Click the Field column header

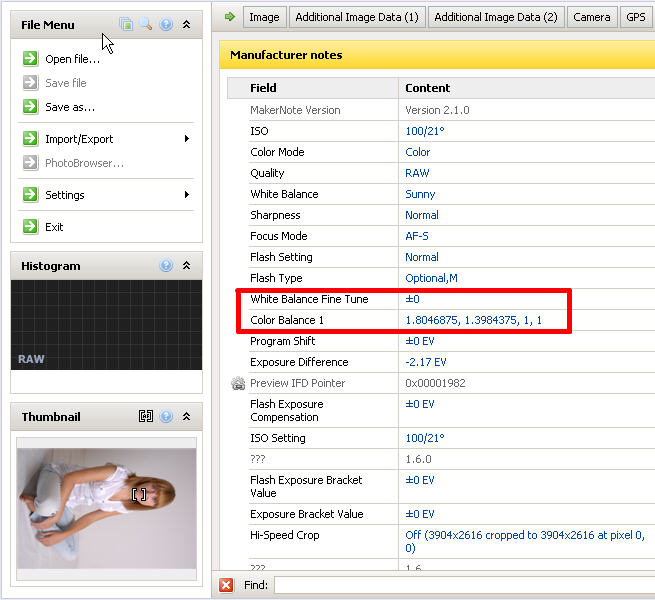(x=313, y=88)
